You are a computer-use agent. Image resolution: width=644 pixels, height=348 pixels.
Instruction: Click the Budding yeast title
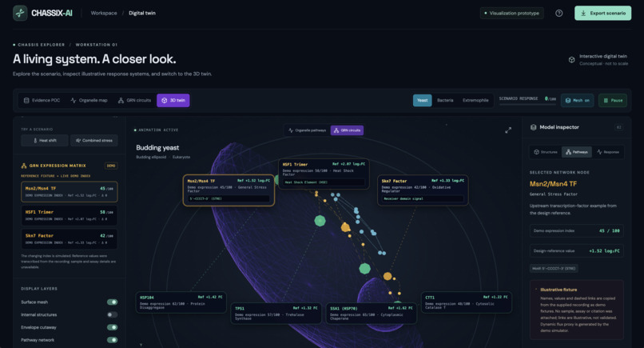tap(157, 148)
